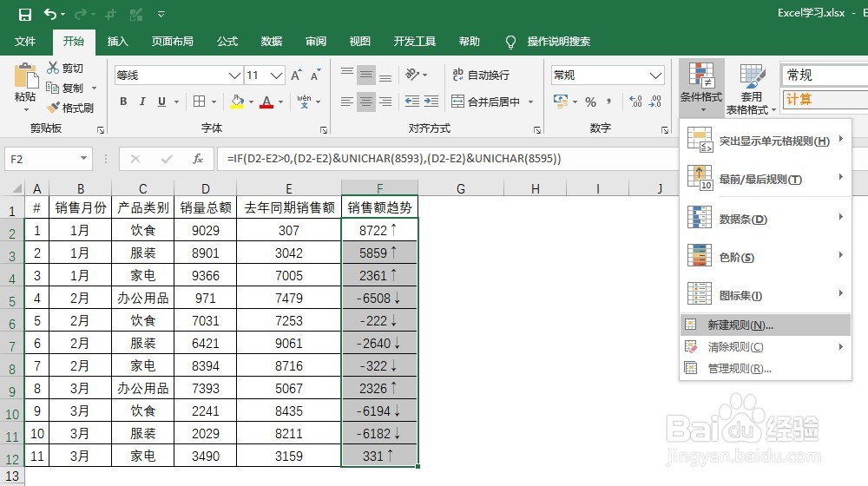
Task: Select the 计算 cell style
Action: [x=824, y=100]
